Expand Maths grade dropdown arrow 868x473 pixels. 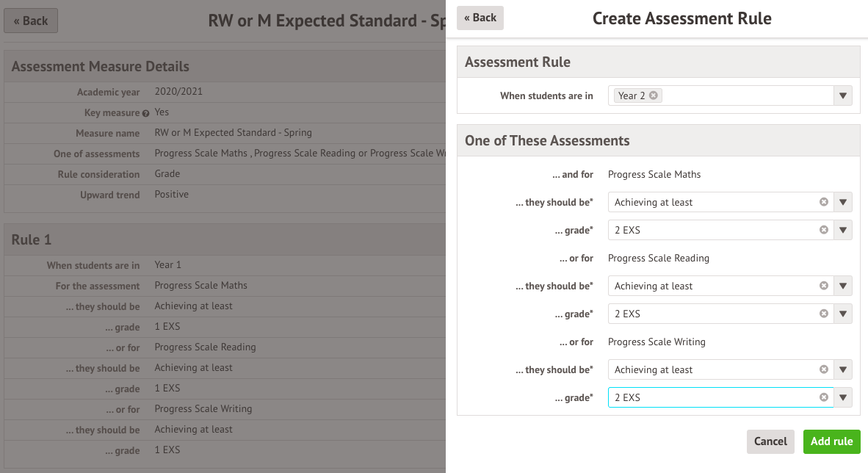843,230
